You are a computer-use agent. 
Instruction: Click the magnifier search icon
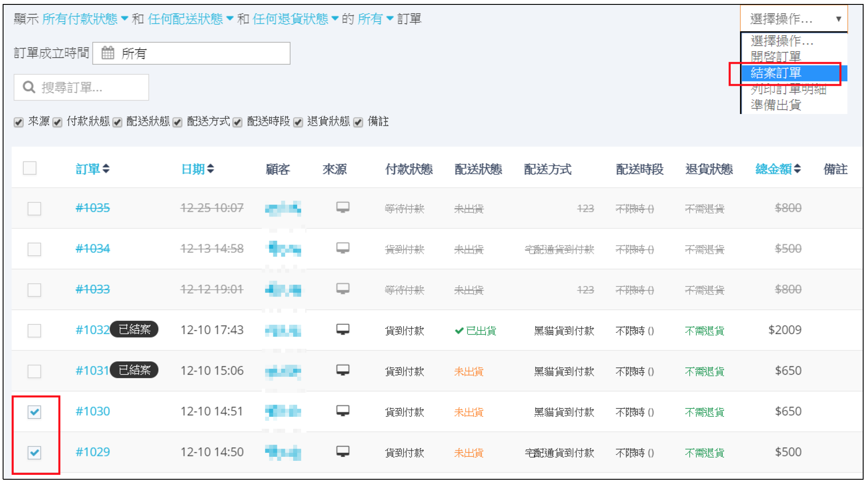tap(29, 87)
